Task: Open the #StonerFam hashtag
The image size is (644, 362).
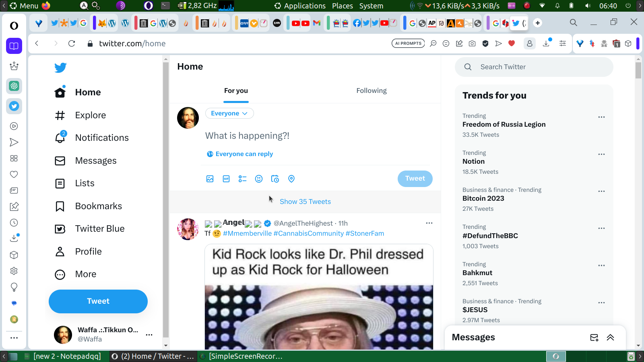Action: tap(365, 234)
